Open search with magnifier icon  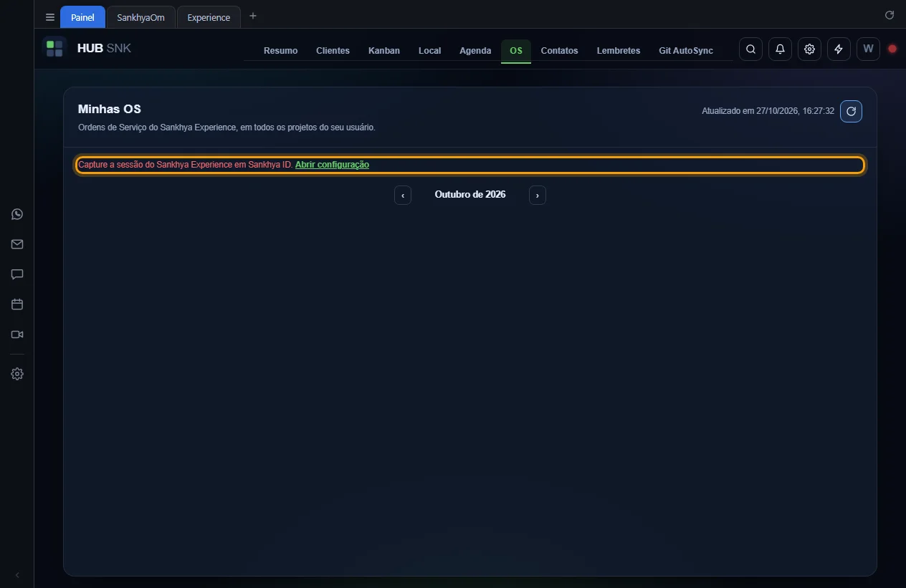point(750,49)
